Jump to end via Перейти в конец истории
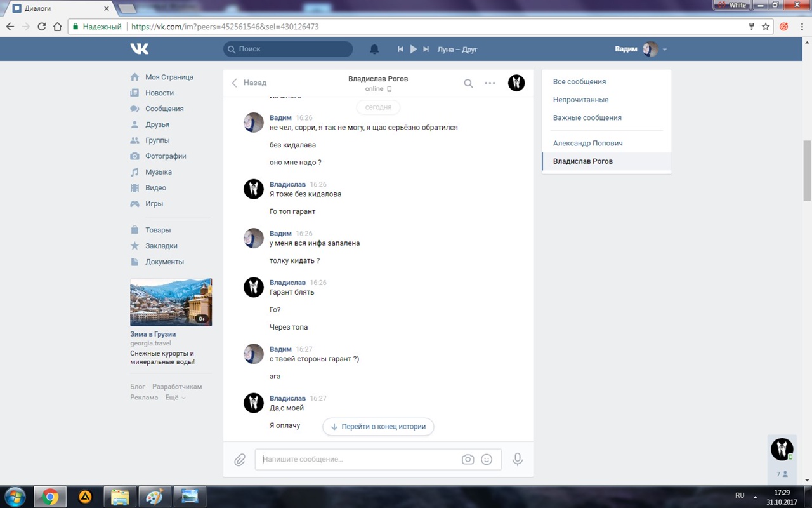The width and height of the screenshot is (812, 508). click(x=378, y=427)
